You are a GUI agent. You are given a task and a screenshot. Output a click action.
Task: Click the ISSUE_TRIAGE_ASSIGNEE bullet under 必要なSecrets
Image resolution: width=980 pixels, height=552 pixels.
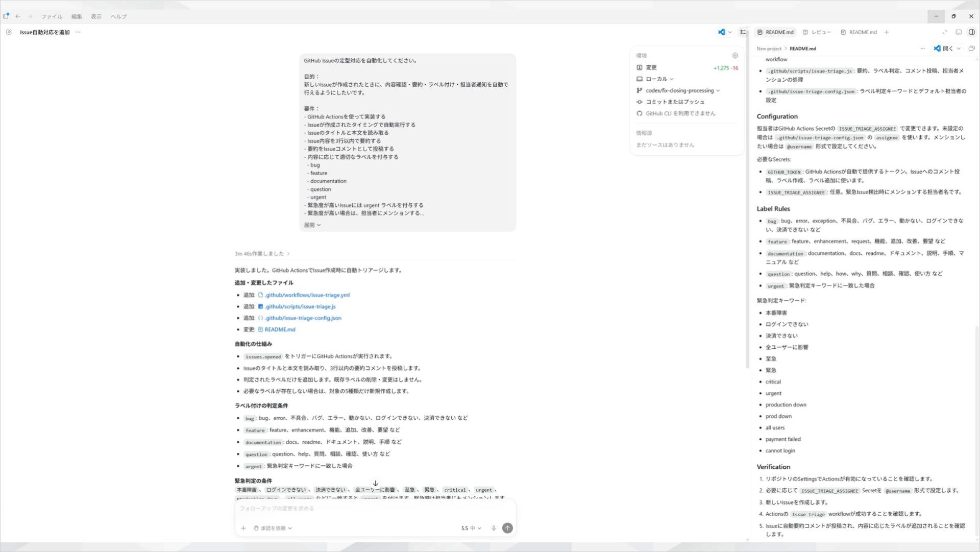[x=864, y=193]
